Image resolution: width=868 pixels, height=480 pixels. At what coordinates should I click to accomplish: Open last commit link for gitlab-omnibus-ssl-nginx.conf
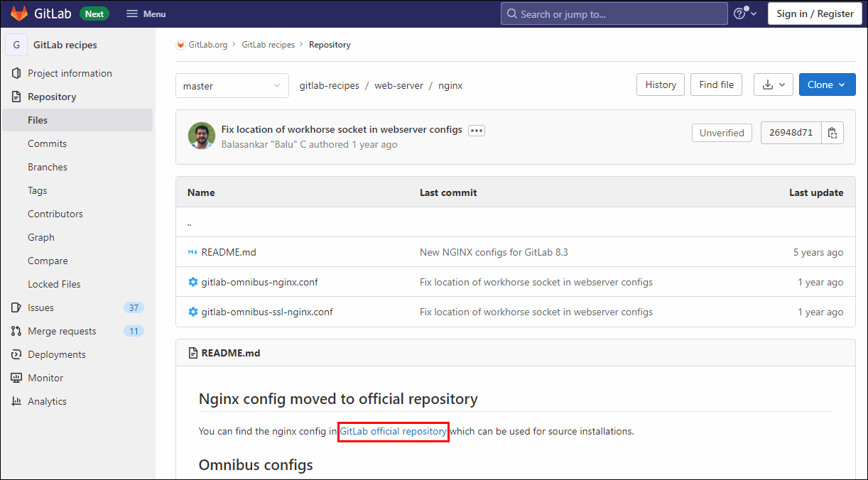[536, 312]
